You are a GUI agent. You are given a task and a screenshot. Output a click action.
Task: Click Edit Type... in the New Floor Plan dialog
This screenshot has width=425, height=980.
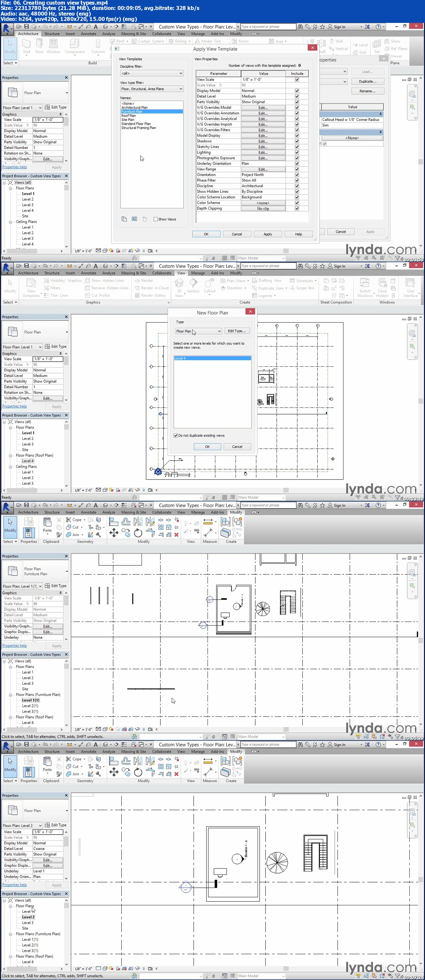[x=237, y=331]
